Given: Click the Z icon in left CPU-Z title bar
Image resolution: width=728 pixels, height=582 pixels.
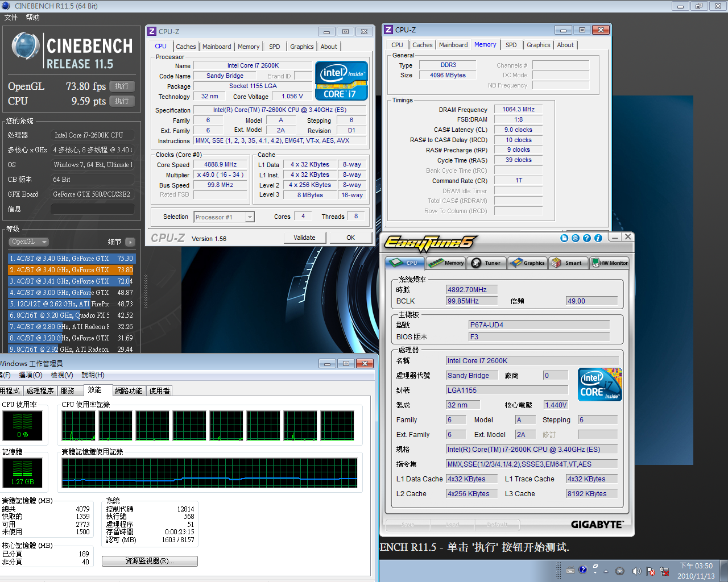Looking at the screenshot, I should pyautogui.click(x=152, y=31).
